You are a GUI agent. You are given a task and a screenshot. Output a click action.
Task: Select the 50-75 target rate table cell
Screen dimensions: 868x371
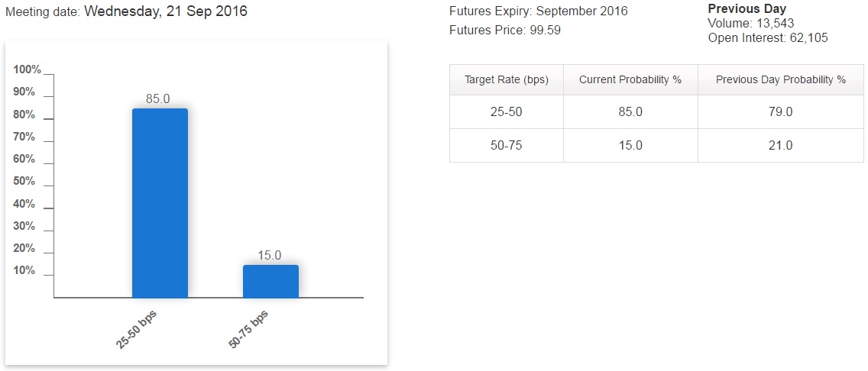point(507,145)
